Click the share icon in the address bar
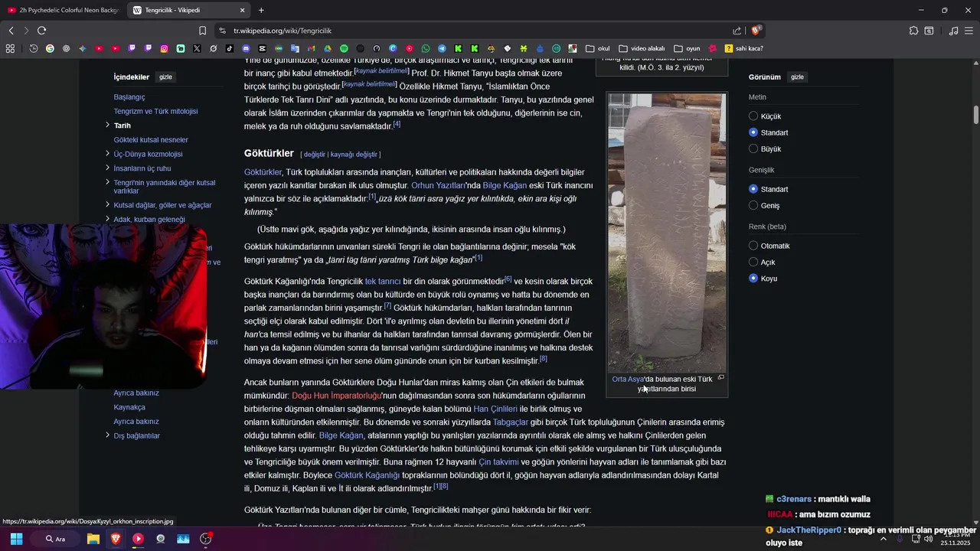This screenshot has width=980, height=551. (737, 31)
